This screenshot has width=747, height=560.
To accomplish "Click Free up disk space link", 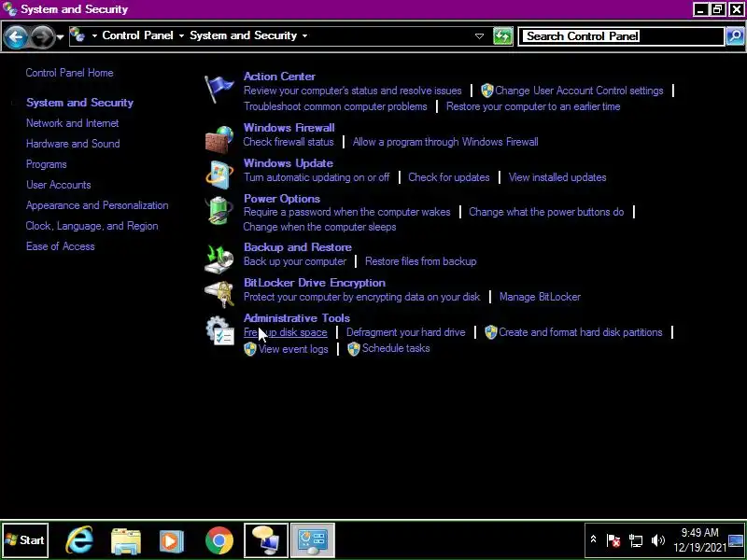I will [286, 332].
